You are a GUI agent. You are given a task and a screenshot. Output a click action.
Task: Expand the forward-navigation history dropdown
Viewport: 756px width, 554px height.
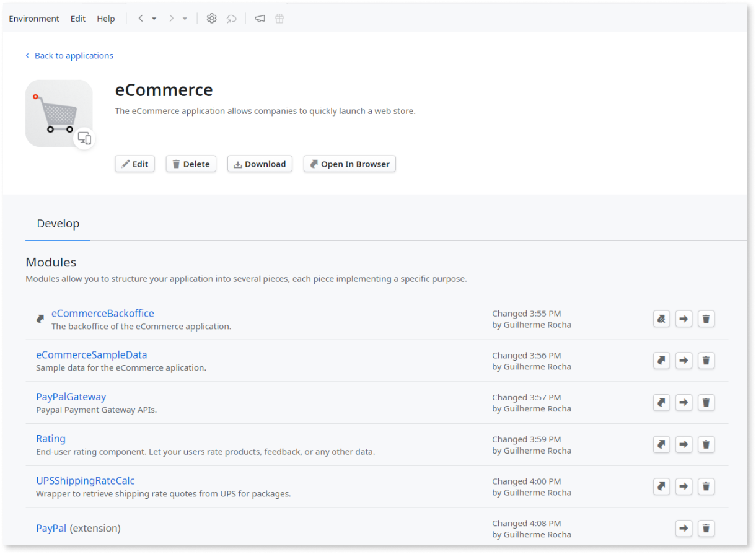(185, 18)
